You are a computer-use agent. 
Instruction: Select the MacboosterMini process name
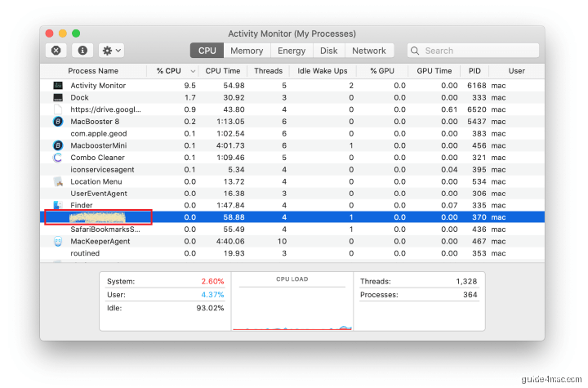(x=99, y=145)
